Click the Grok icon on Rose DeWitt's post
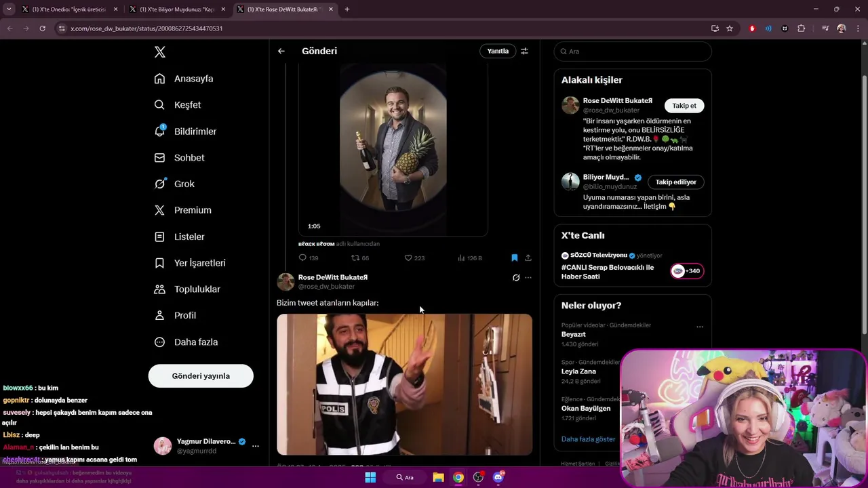868x488 pixels. coord(516,278)
